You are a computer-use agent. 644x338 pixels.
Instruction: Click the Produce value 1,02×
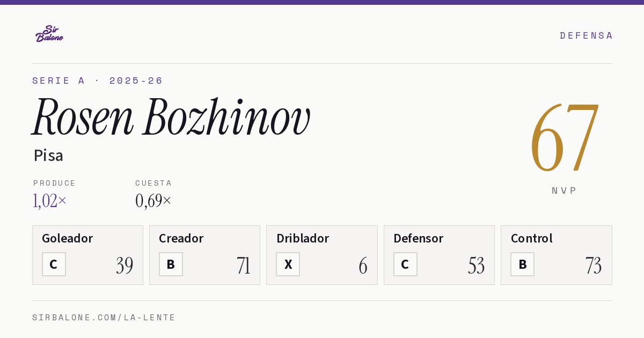pos(50,201)
